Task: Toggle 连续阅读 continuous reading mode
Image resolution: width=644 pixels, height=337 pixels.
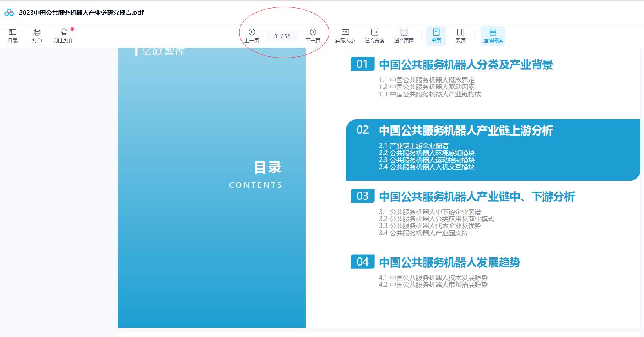Action: point(493,36)
